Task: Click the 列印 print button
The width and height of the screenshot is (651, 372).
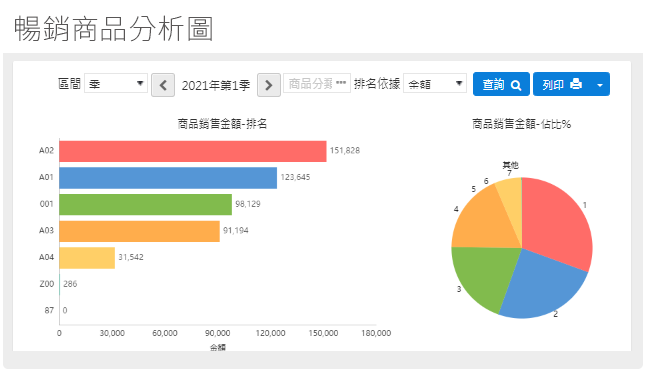Action: click(561, 84)
